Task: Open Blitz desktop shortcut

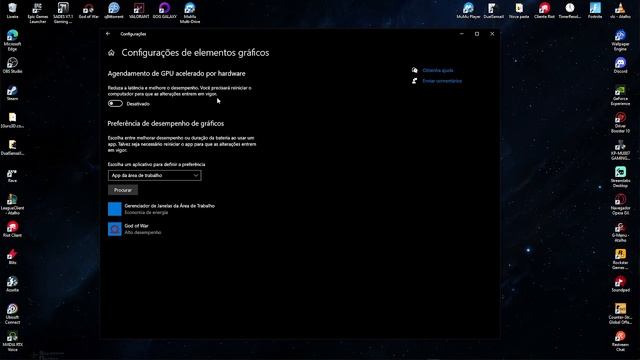Action: coord(12,257)
